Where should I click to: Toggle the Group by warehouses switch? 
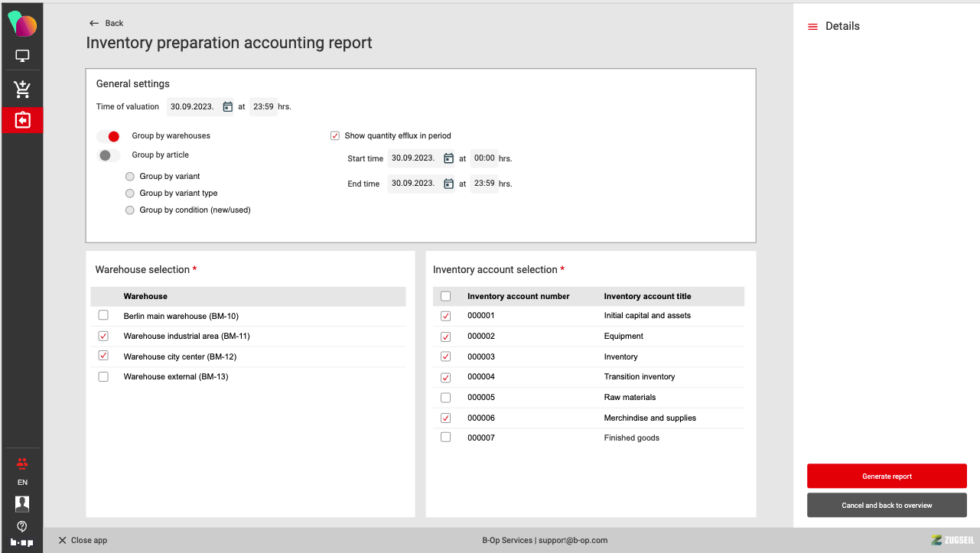pos(109,136)
